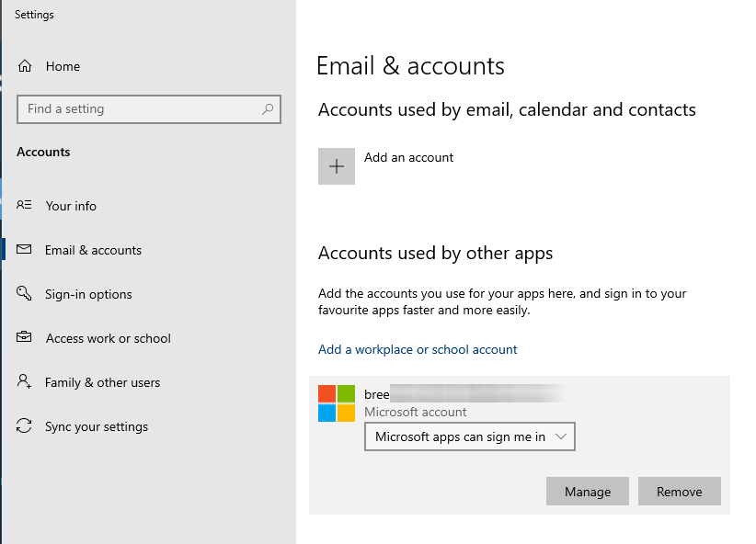Click the Add an account label

click(x=408, y=157)
